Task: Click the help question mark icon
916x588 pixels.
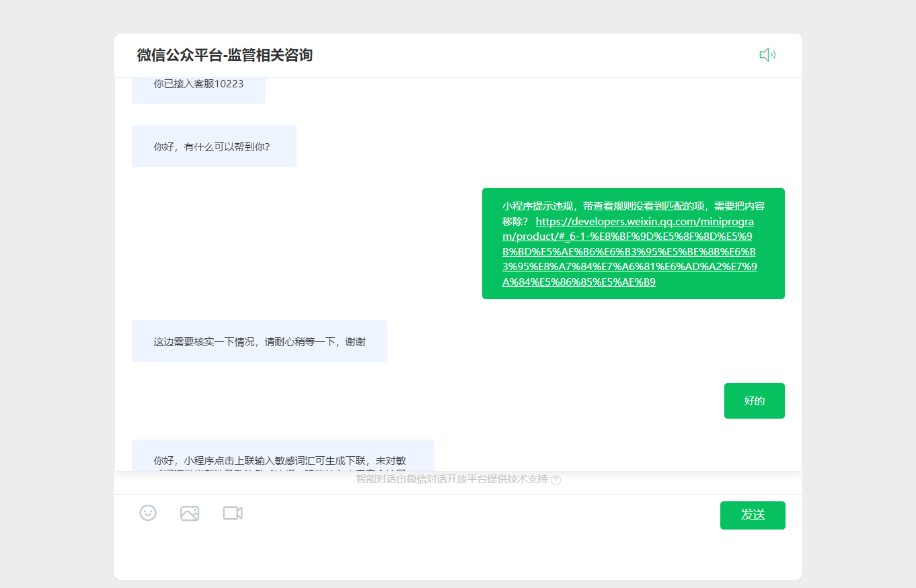Action: (556, 480)
